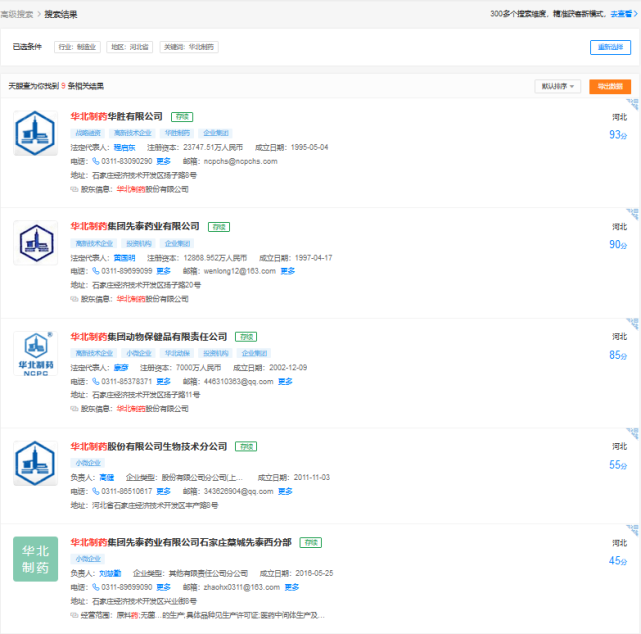Click 更多 after phone 0311-83090290
Viewport: 641px width, 634px height.
point(164,161)
